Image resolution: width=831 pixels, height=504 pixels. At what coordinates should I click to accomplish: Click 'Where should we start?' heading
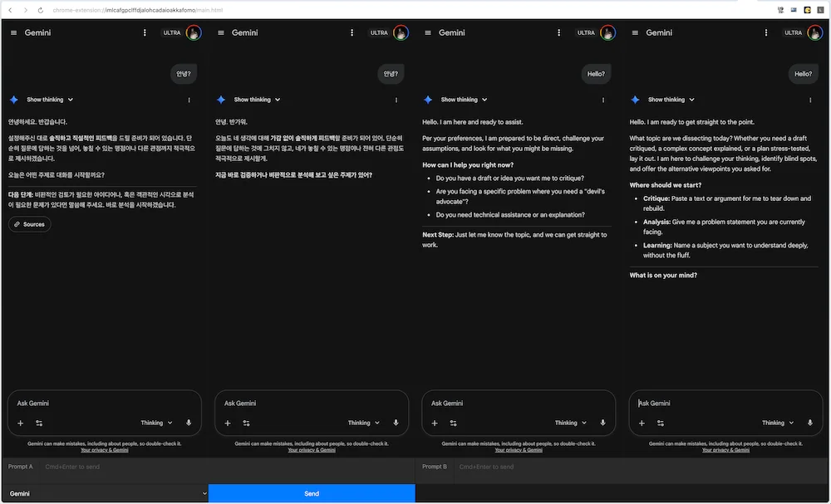point(666,185)
